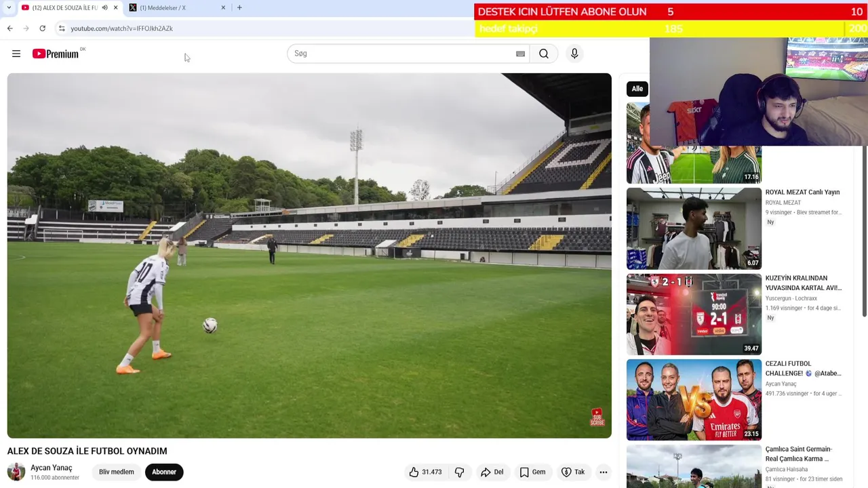Open the KUZEYİN KRALINDAN YUVASINDA video title

point(804,283)
